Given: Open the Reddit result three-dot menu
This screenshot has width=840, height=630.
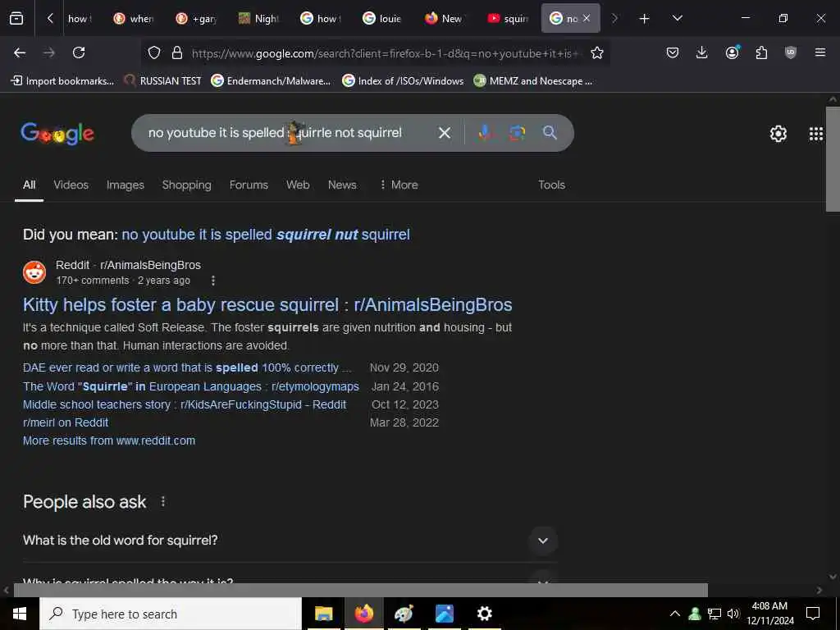Looking at the screenshot, I should pos(212,281).
